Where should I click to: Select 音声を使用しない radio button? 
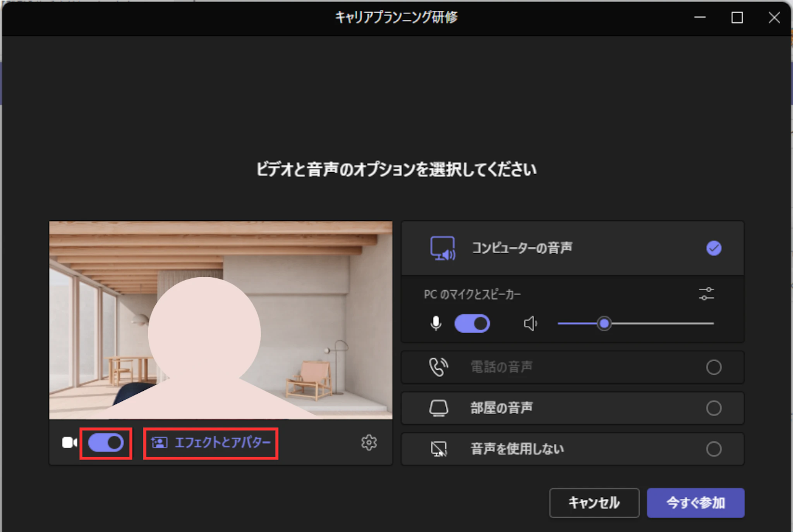714,449
